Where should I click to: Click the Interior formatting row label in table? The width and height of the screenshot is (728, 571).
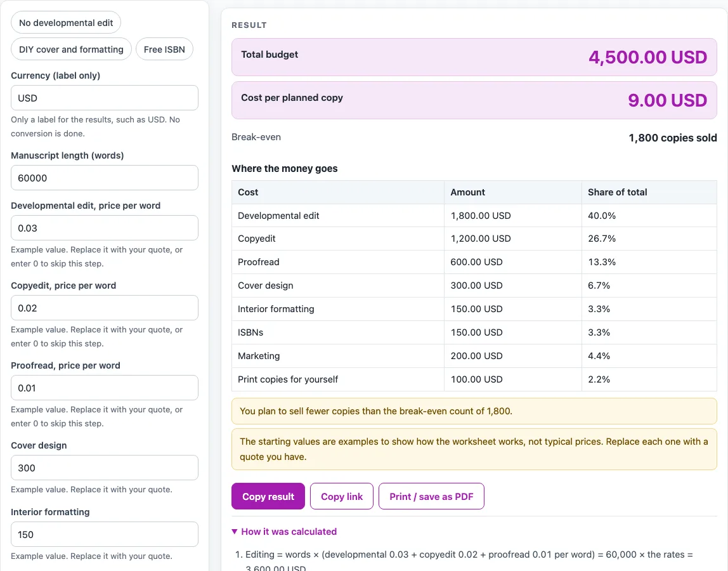(x=276, y=309)
